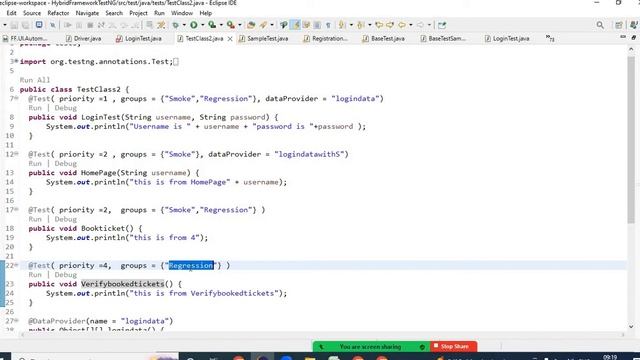The image size is (640, 360).
Task: Toggle Show Whitespace Characters
Action: [x=328, y=25]
